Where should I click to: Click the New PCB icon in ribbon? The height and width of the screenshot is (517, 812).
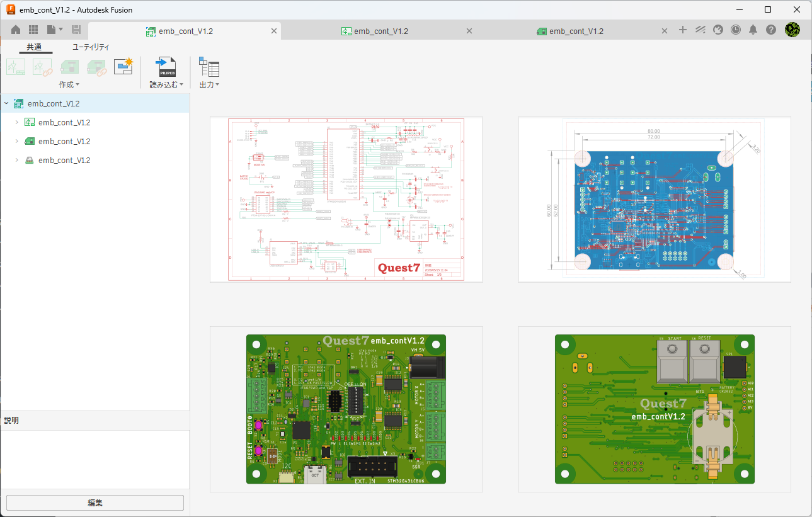click(x=69, y=67)
